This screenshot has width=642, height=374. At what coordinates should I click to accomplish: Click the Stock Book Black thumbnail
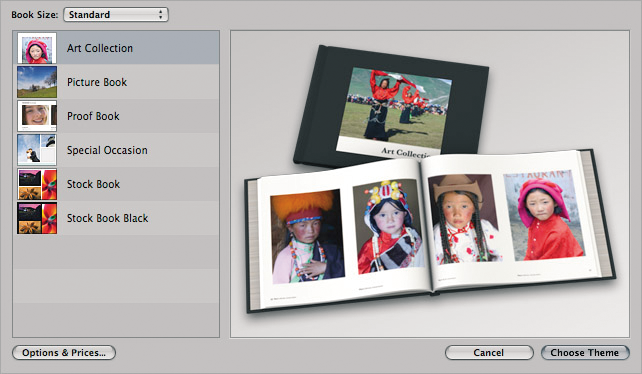point(37,218)
